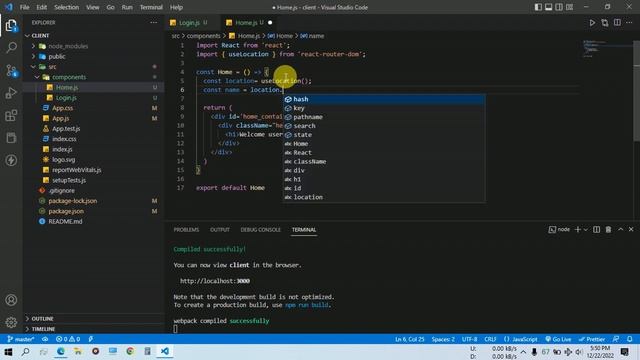
Task: Open the Explorer view in activity bar
Action: pos(11,26)
